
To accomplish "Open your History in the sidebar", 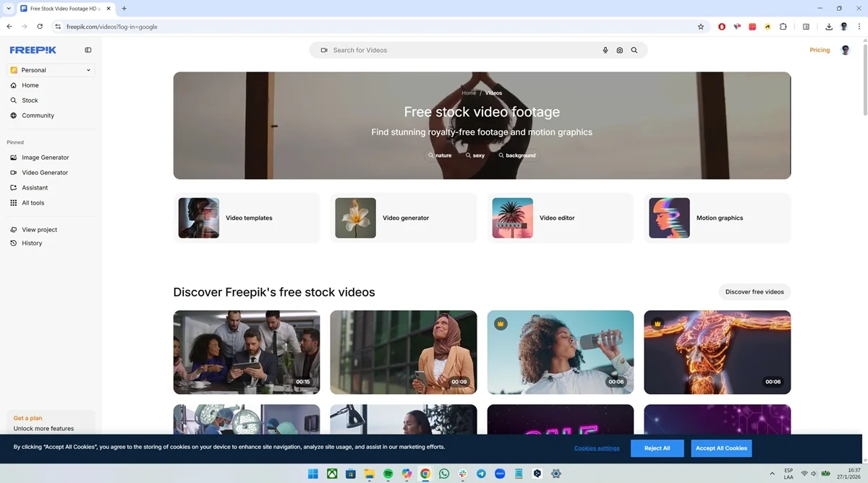I will click(31, 243).
